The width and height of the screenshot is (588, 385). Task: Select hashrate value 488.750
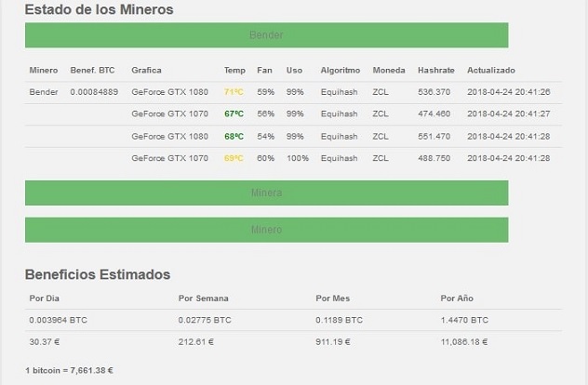coord(434,158)
